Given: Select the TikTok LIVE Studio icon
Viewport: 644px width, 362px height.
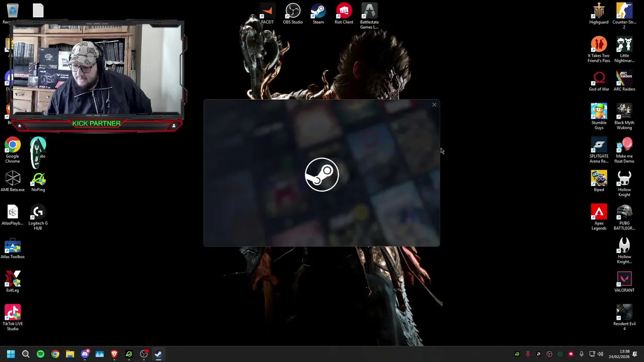Looking at the screenshot, I should pos(13,318).
